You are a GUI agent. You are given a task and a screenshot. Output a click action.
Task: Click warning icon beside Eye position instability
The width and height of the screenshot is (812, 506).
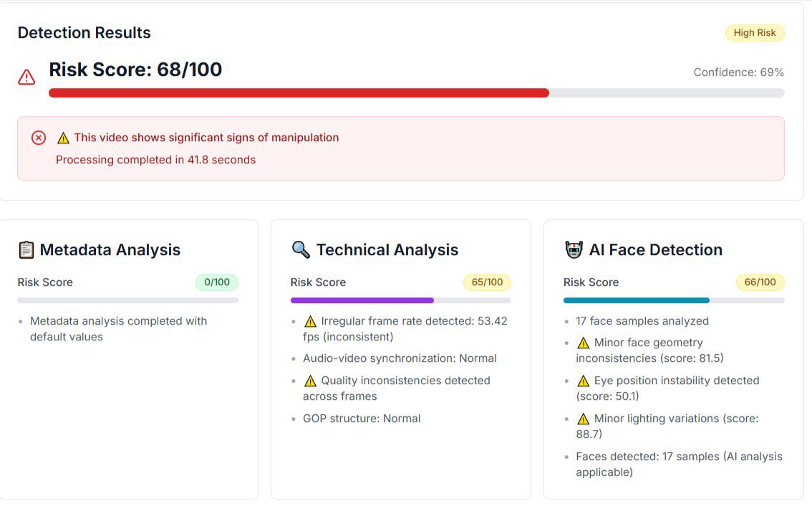point(583,381)
